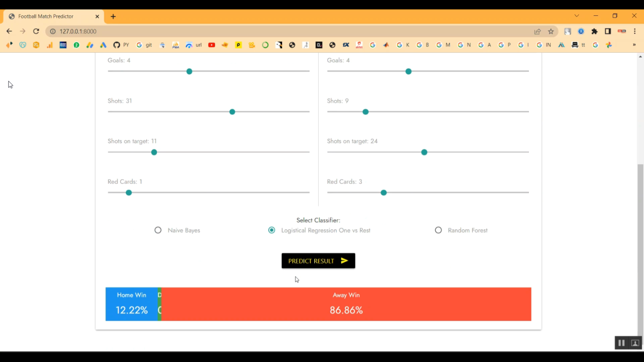Select the Naive Bayes classifier
Image resolution: width=644 pixels, height=362 pixels.
(x=158, y=230)
